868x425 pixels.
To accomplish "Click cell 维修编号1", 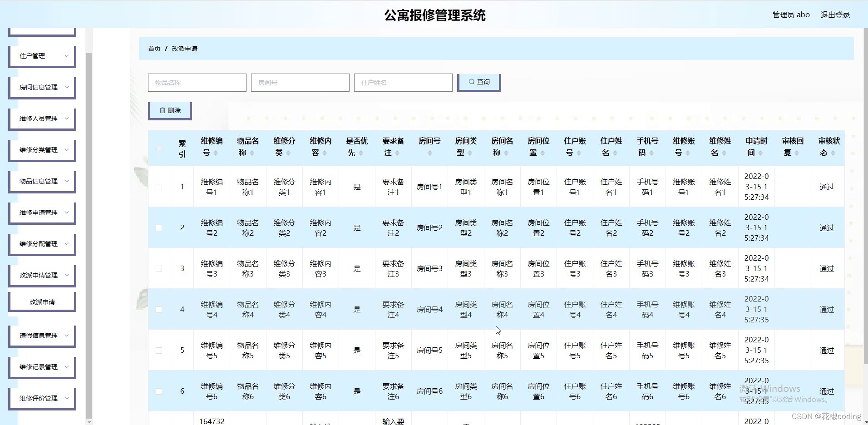I will tap(212, 187).
